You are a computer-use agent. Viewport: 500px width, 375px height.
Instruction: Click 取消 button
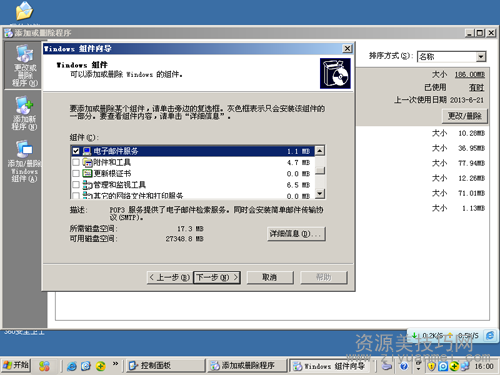click(x=270, y=277)
